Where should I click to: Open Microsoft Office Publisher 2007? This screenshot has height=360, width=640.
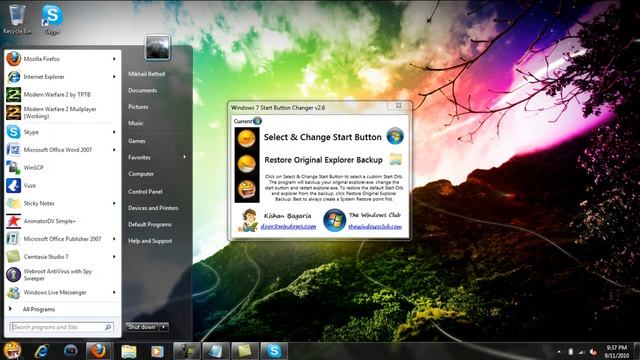coord(62,239)
